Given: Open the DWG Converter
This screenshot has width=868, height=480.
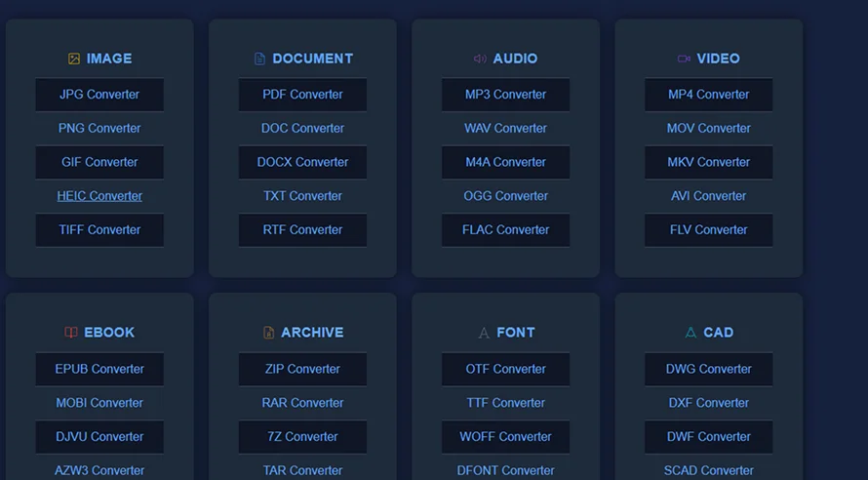Looking at the screenshot, I should coord(709,370).
